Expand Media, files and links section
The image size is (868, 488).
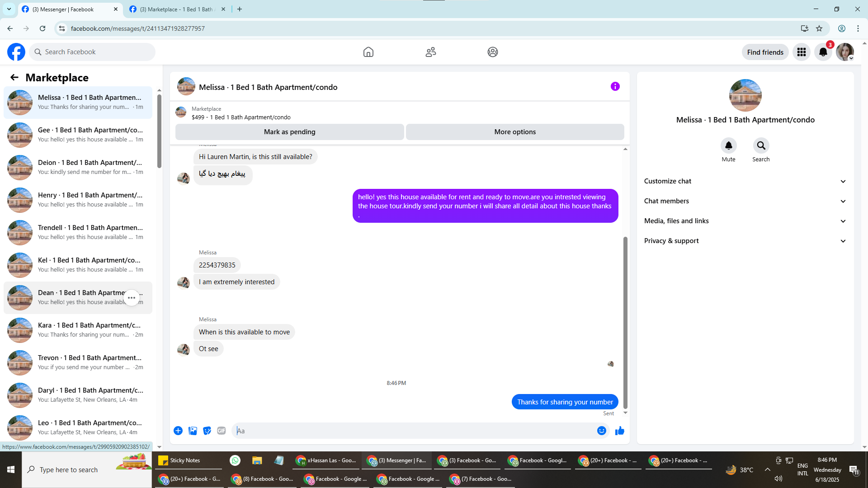[745, 221]
